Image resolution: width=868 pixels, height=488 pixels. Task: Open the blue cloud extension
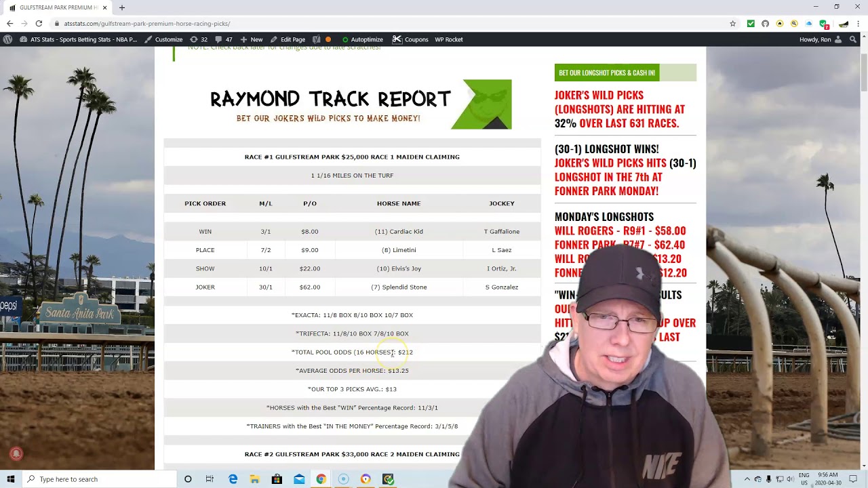click(x=808, y=23)
